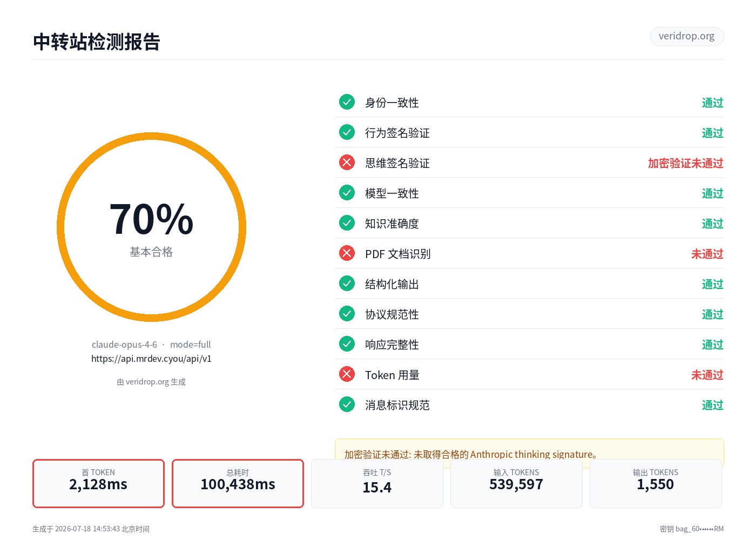This screenshot has height=540, width=756.
Task: Click the green check icon beside 知识准确度
Action: tap(347, 223)
